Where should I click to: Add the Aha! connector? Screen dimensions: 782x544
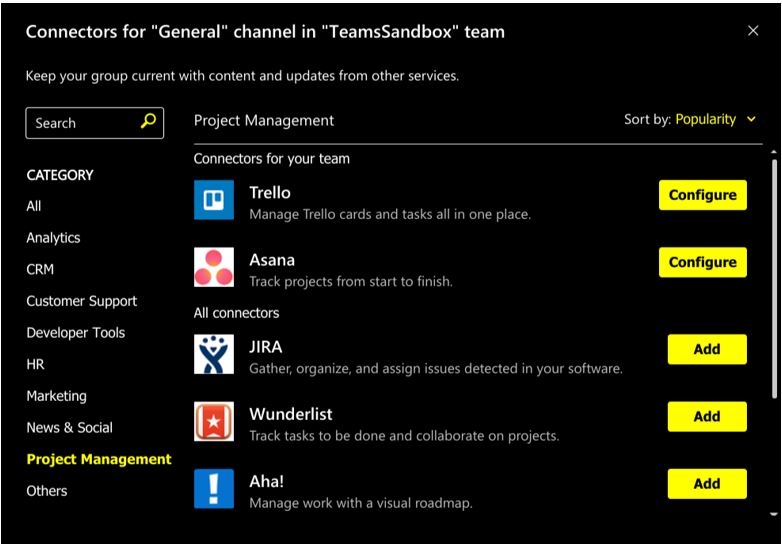pos(707,484)
